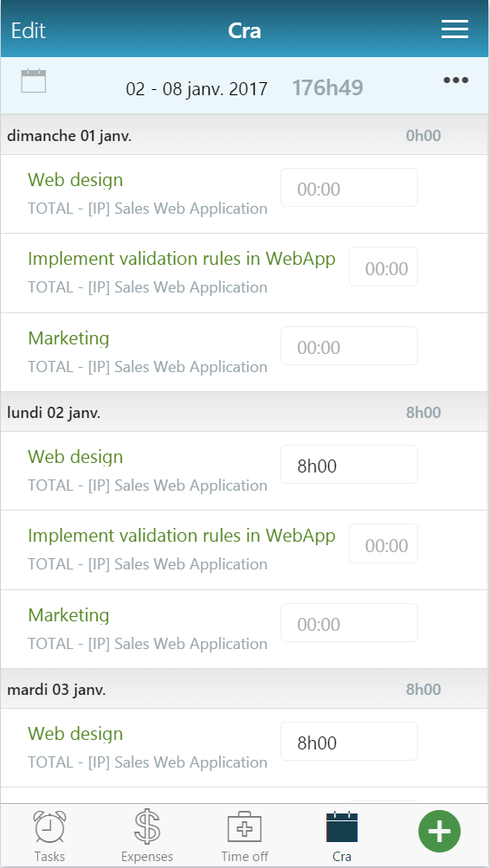Open the hamburger menu icon
This screenshot has height=868, width=490.
pyautogui.click(x=455, y=29)
